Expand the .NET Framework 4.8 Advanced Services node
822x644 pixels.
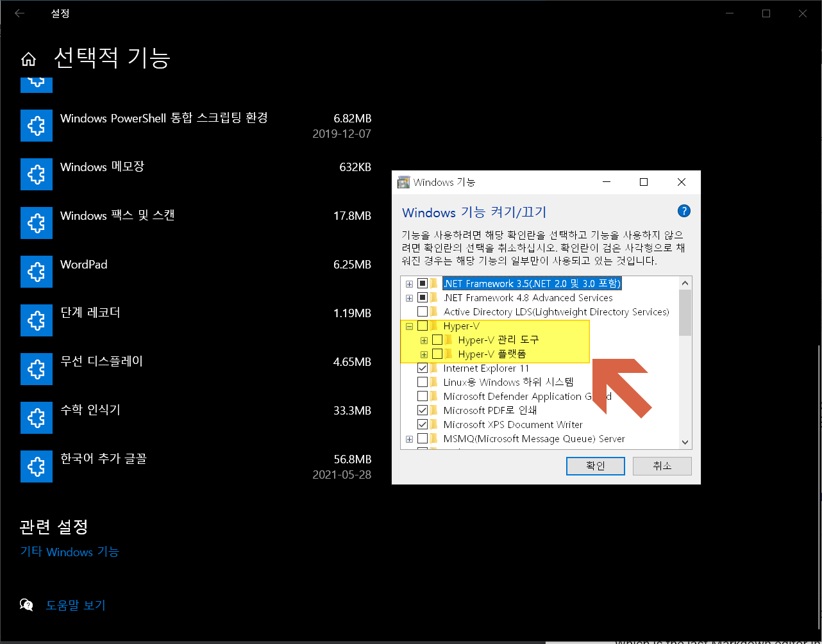409,298
